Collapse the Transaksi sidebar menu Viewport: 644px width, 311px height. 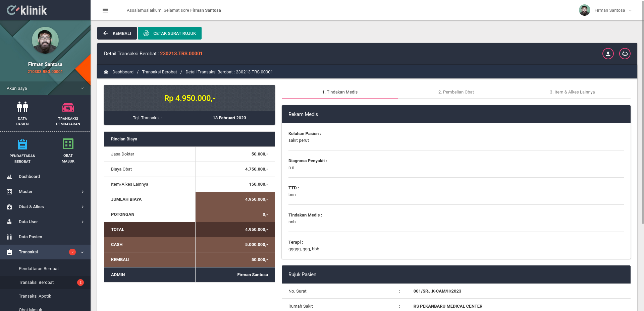tap(45, 252)
